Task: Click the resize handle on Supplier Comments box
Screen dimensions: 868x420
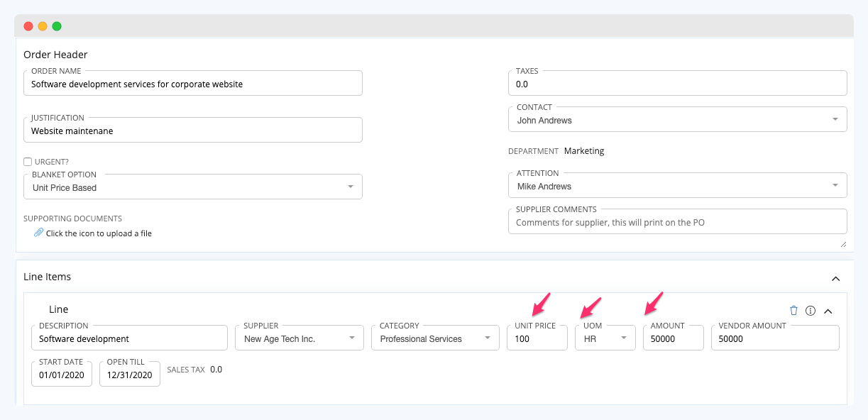Action: pyautogui.click(x=843, y=243)
